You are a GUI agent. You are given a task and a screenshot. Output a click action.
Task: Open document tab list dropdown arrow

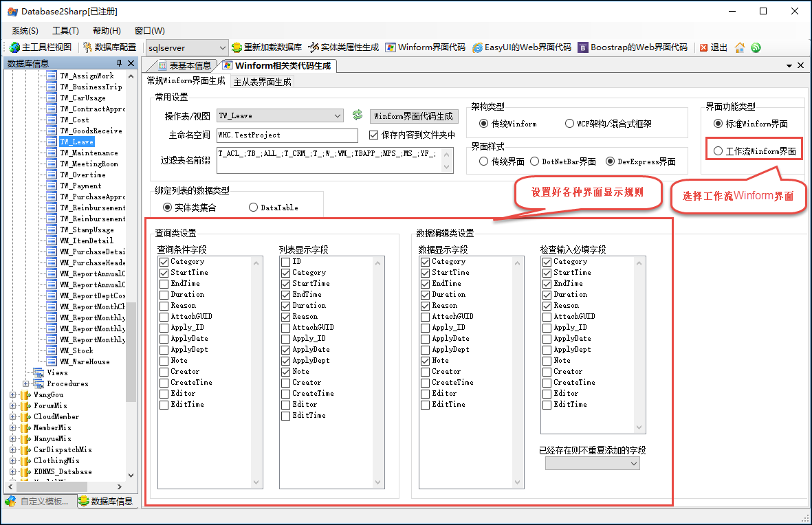pyautogui.click(x=789, y=66)
